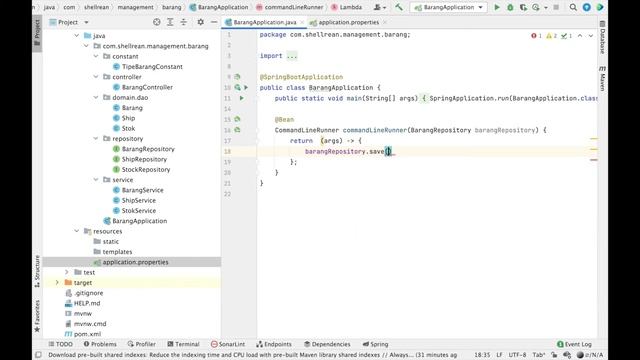Run with coverage icon in toolbar

pyautogui.click(x=523, y=7)
